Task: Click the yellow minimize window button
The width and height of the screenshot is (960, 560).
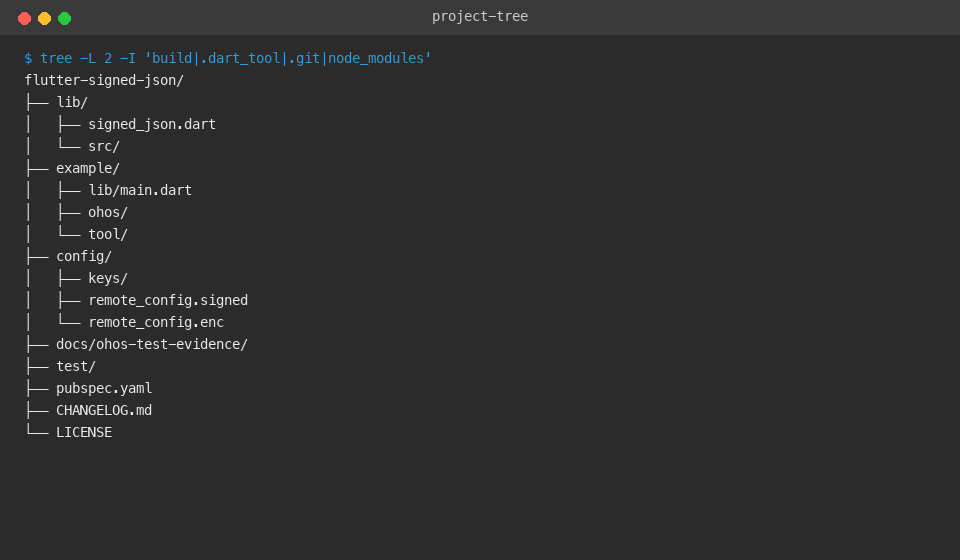Action: click(45, 18)
